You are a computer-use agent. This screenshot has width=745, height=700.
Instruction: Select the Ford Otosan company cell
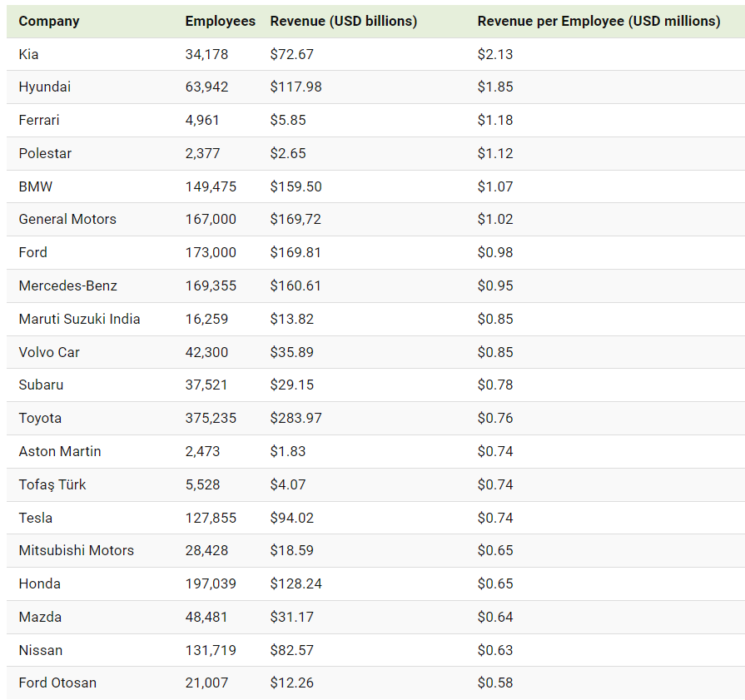point(57,683)
